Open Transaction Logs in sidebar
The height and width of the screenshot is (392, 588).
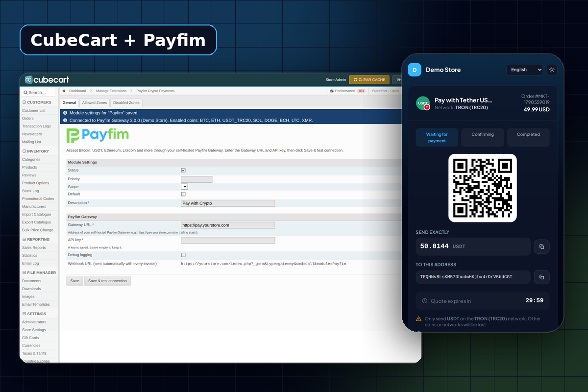(36, 126)
